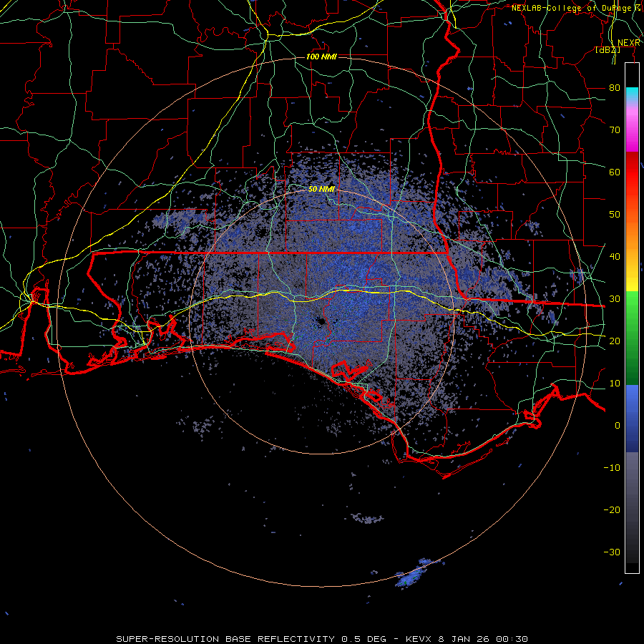Click the 60 dBZ value on the scale

615,172
